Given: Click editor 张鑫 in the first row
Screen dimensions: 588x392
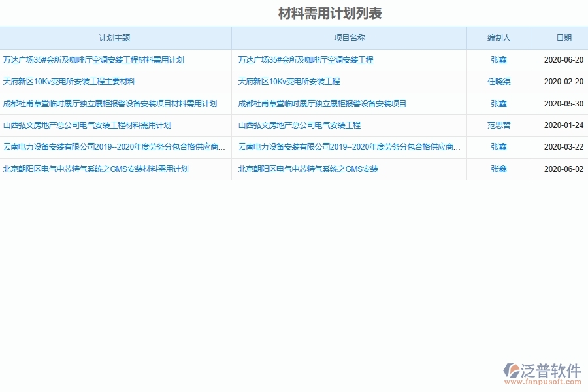Looking at the screenshot, I should click(x=498, y=59).
